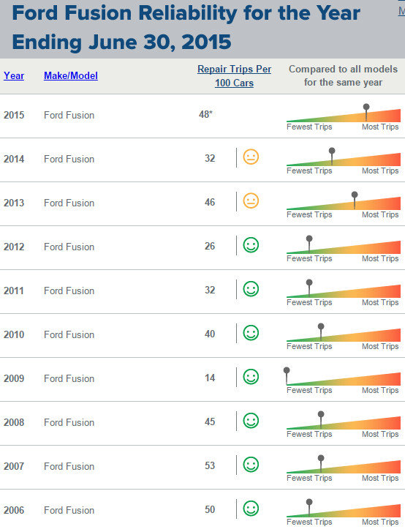Screen dimensions: 405x532
Task: Click the 48* repair trips value
Action: point(205,114)
